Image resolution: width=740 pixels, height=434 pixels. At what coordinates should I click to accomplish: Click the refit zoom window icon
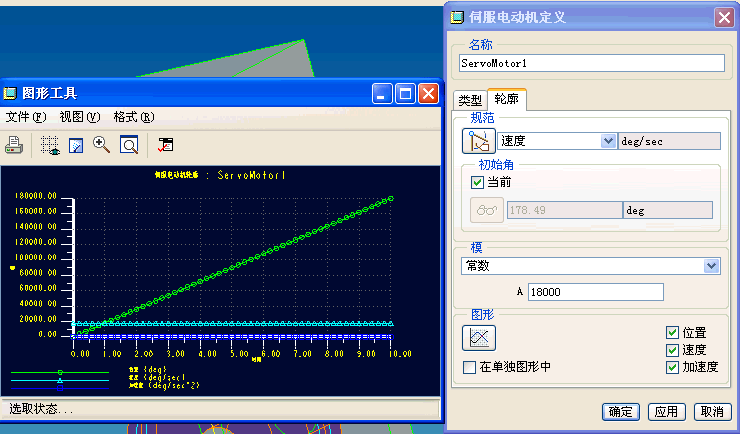pyautogui.click(x=129, y=145)
